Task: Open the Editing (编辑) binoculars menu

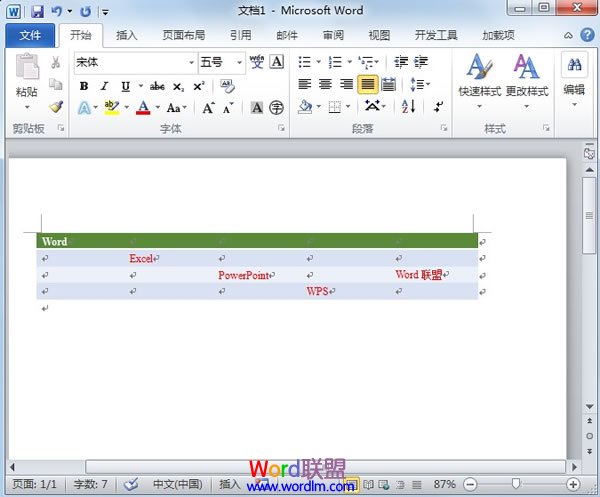Action: click(574, 80)
